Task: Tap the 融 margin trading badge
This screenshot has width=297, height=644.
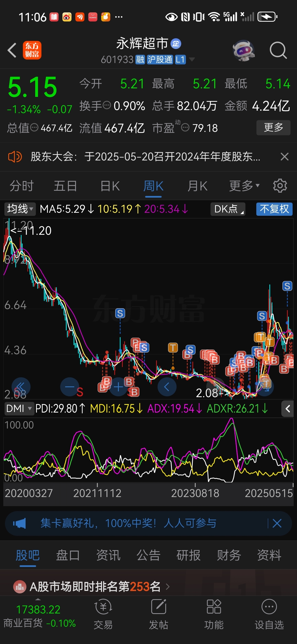Action: [x=140, y=59]
